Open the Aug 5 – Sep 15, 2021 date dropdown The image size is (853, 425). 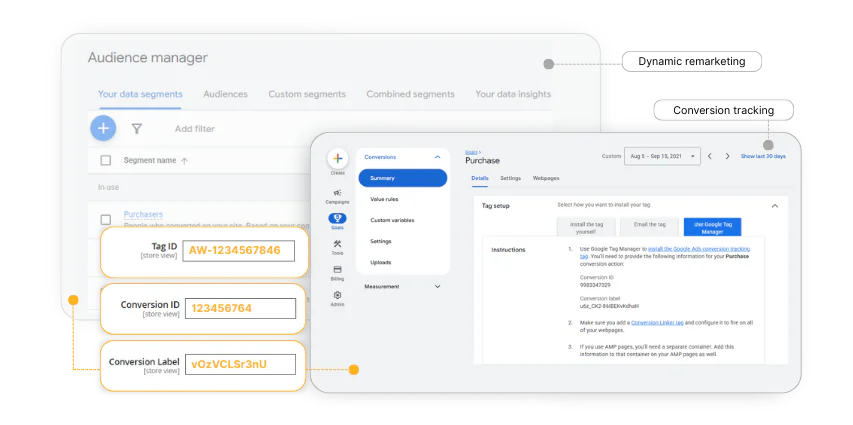pyautogui.click(x=662, y=156)
